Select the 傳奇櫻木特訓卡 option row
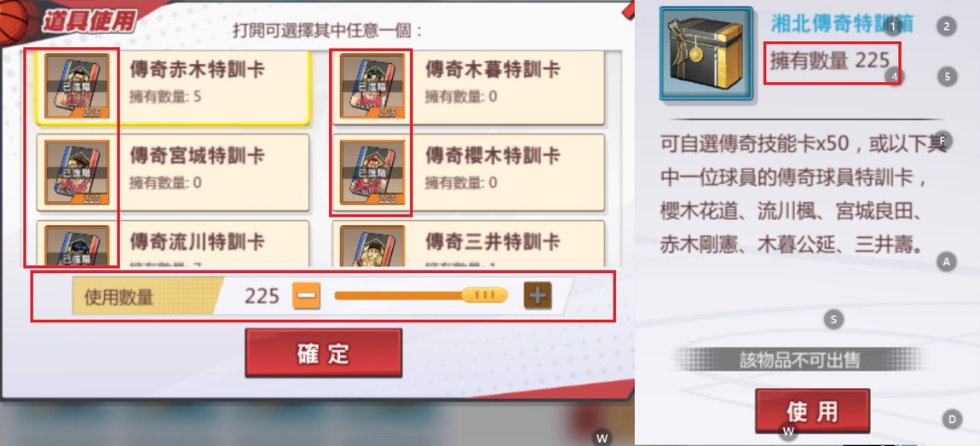 click(468, 172)
